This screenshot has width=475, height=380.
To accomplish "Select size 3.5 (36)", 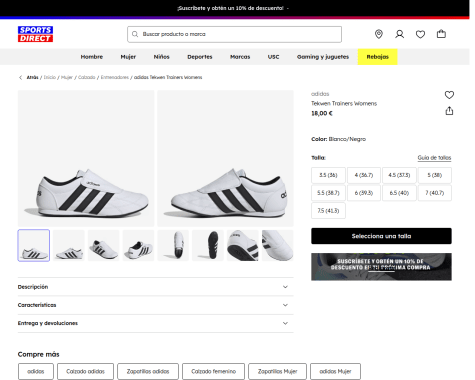I will point(328,175).
